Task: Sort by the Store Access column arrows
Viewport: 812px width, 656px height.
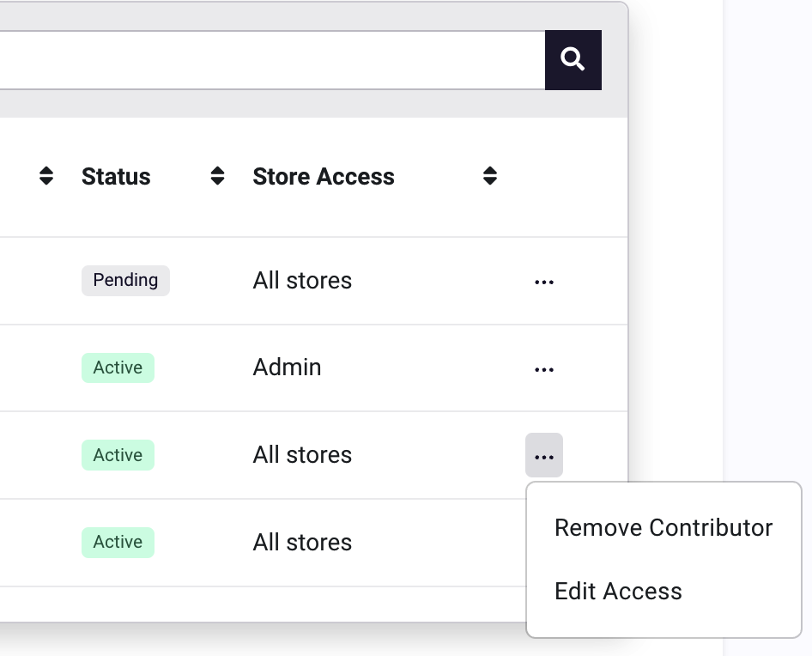Action: tap(490, 176)
